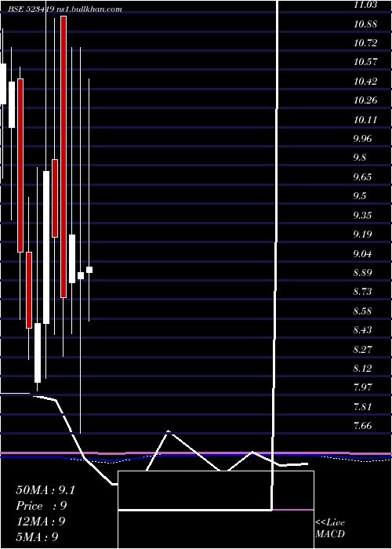
Task: Click the tallest red candlestick body
Action: [64, 157]
